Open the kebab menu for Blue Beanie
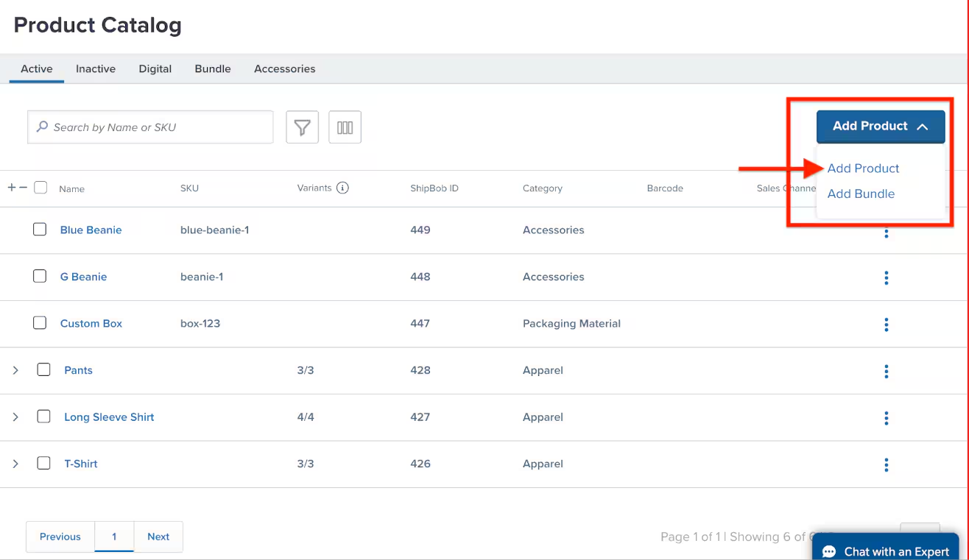969x560 pixels. (886, 233)
